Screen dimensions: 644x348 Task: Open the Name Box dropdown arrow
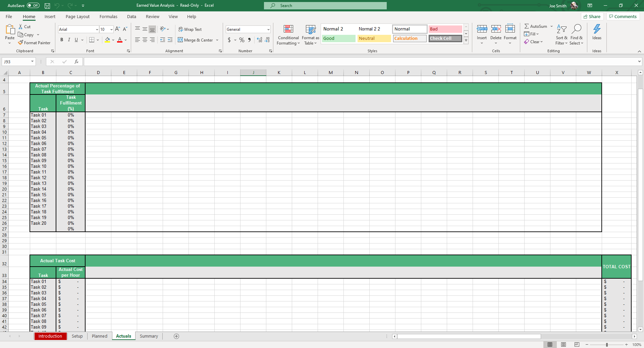pos(32,62)
